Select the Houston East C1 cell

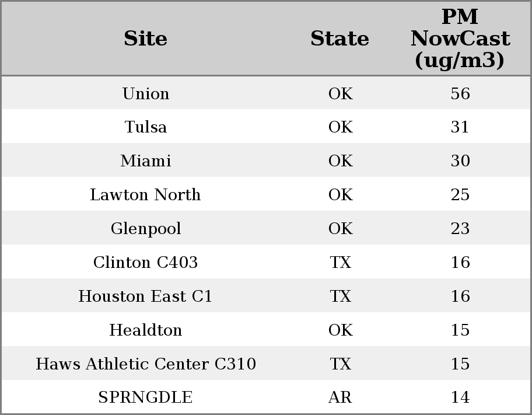146,296
